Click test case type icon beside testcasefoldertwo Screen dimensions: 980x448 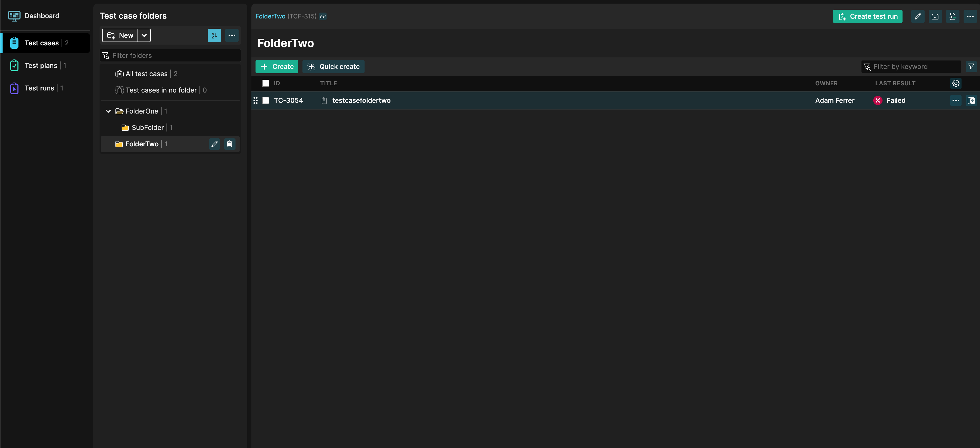pyautogui.click(x=324, y=100)
